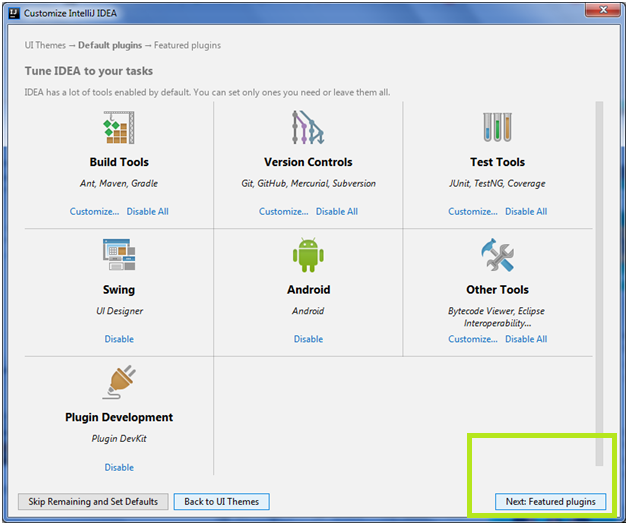The image size is (628, 525).
Task: Click the Other Tools heading
Action: point(497,290)
